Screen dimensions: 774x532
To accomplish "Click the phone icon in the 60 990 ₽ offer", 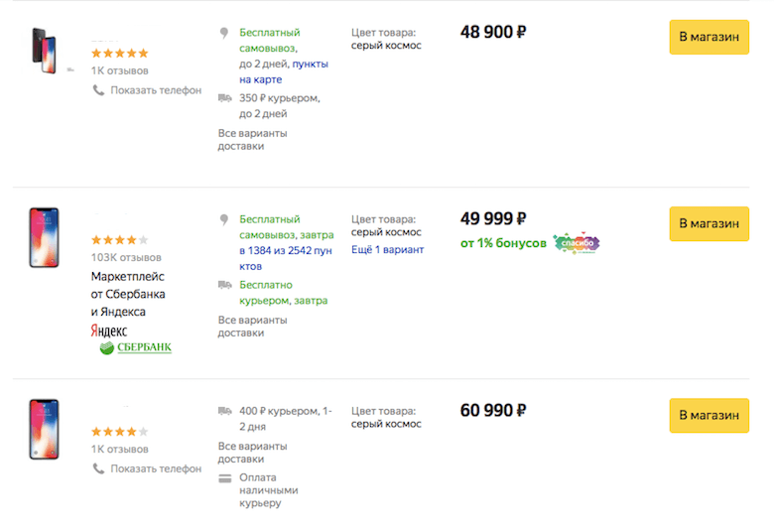I will 98,468.
